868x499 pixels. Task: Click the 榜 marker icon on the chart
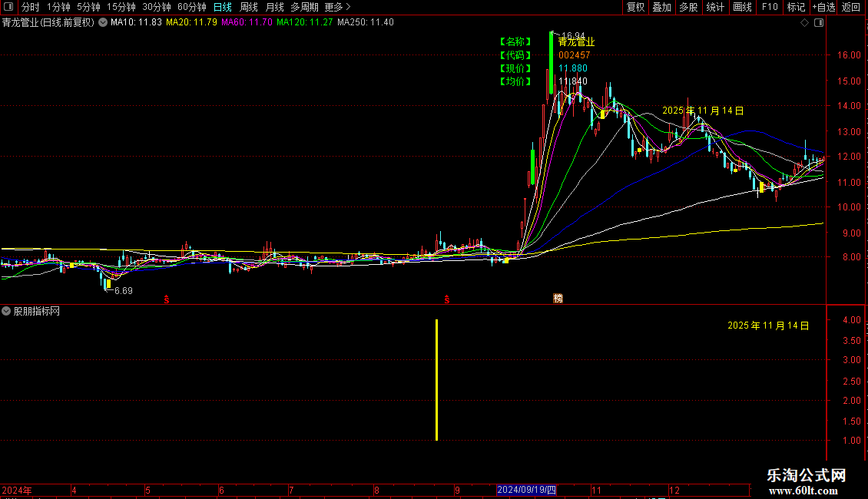558,298
